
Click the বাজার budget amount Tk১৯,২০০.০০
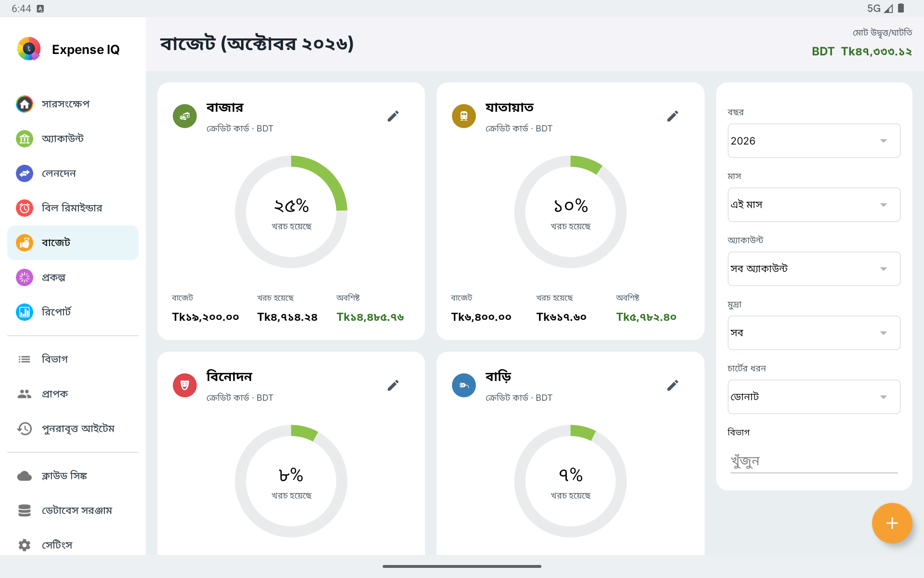205,317
